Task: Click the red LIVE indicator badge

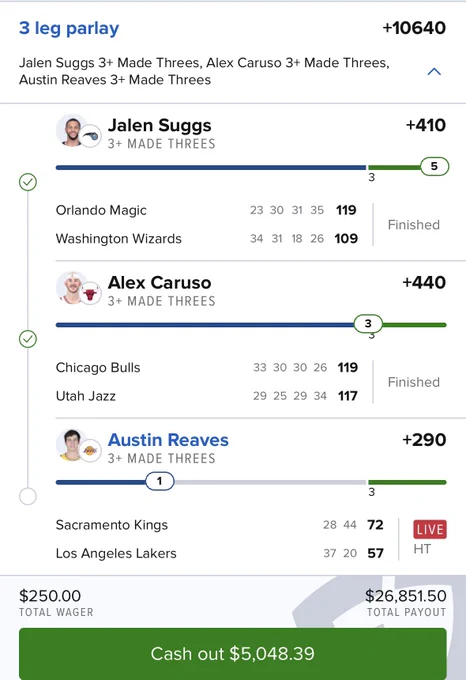Action: pos(430,529)
